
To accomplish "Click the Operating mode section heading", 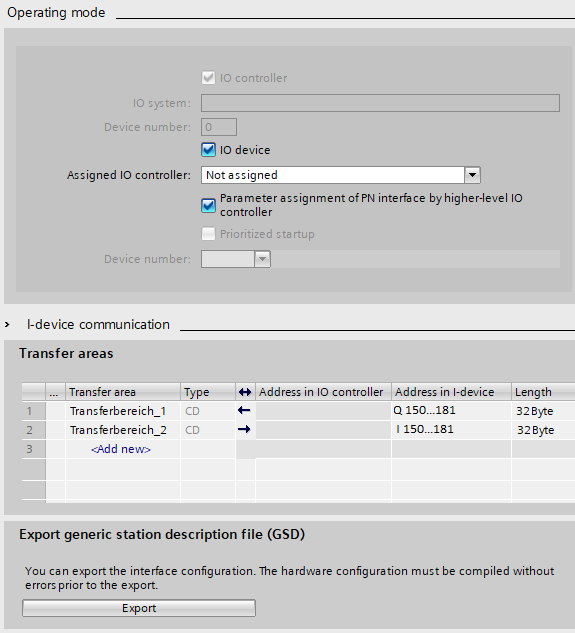I will pos(56,13).
